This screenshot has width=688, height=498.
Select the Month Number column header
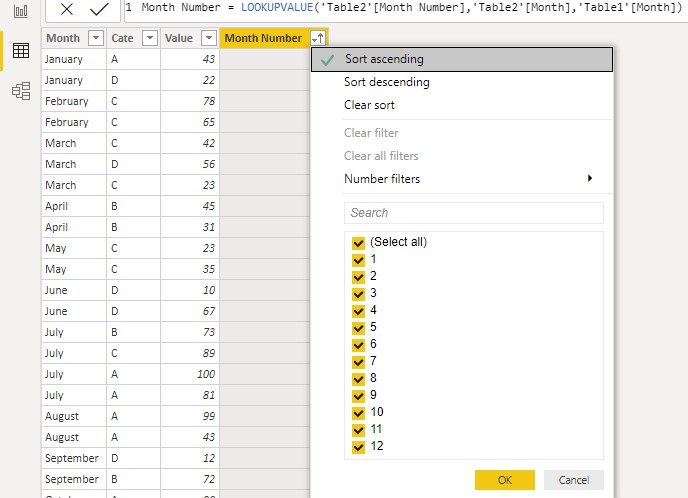(263, 38)
